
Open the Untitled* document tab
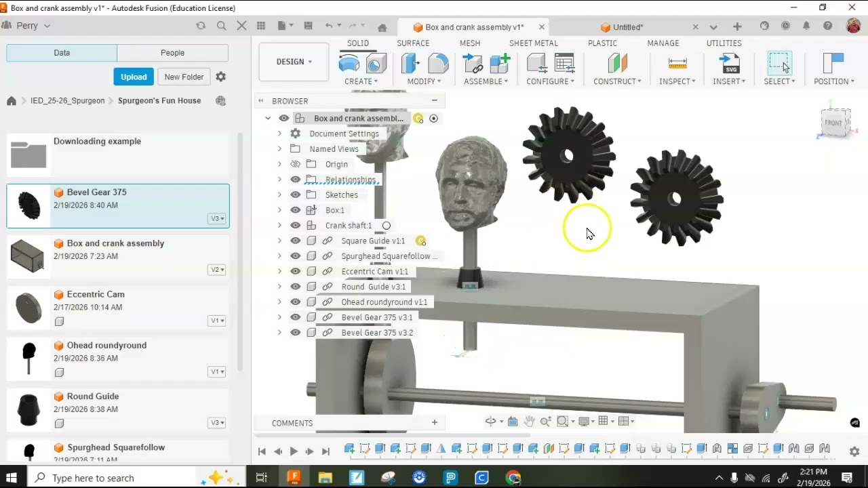tap(628, 27)
